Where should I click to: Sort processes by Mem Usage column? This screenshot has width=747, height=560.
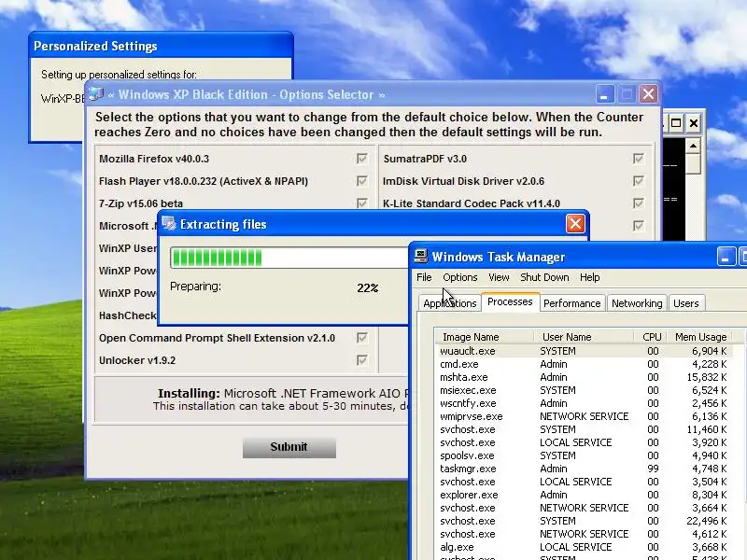[x=700, y=337]
